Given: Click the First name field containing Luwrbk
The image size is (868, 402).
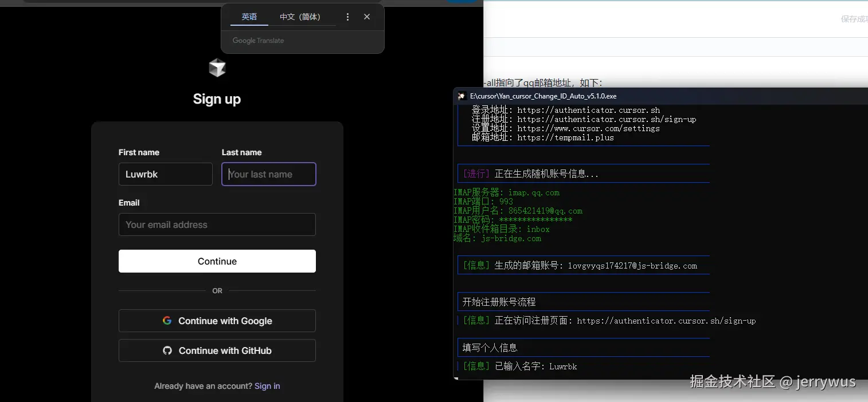Looking at the screenshot, I should (x=166, y=174).
